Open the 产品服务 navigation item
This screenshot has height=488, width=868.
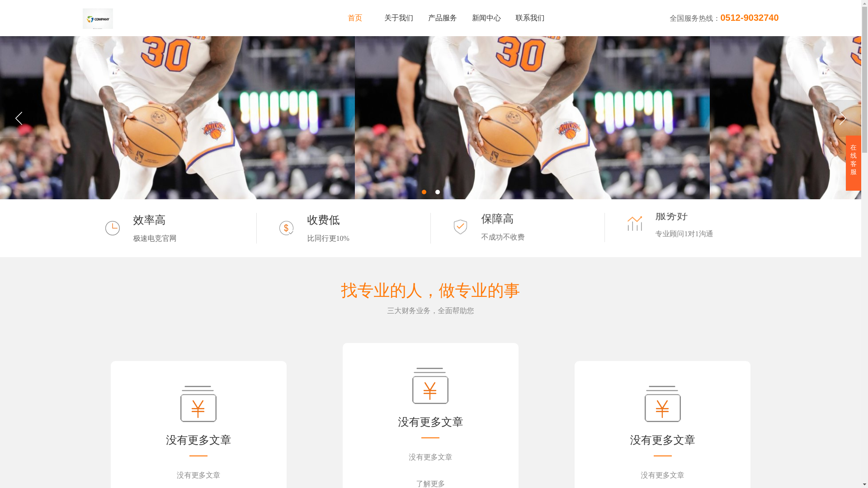443,18
